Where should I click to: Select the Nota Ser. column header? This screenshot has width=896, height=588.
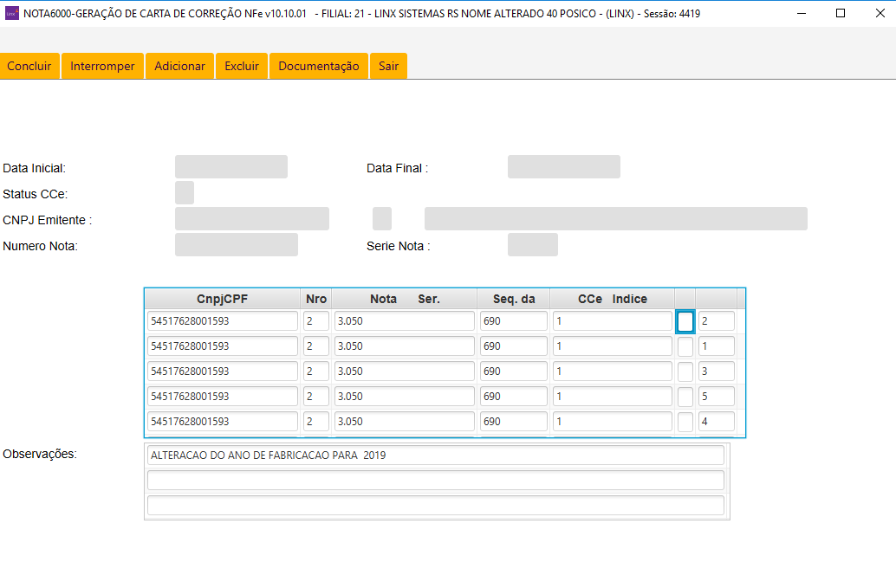tap(405, 299)
